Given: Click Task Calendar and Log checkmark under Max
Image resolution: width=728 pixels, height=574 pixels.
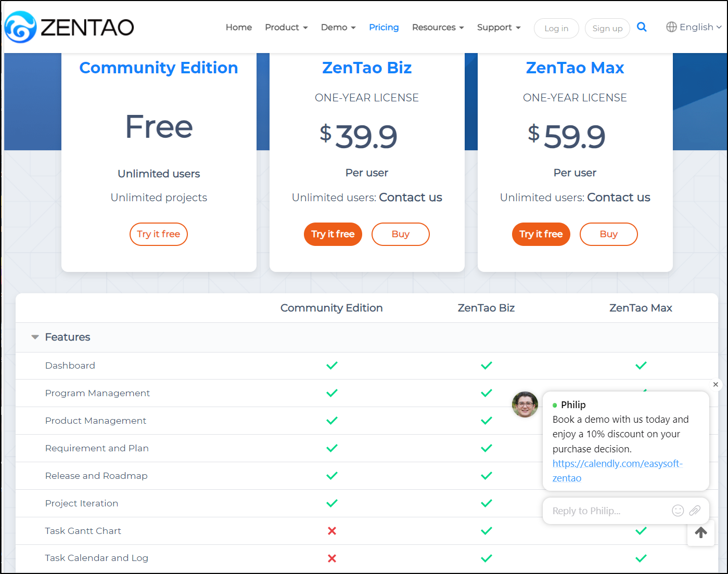Looking at the screenshot, I should tap(641, 558).
